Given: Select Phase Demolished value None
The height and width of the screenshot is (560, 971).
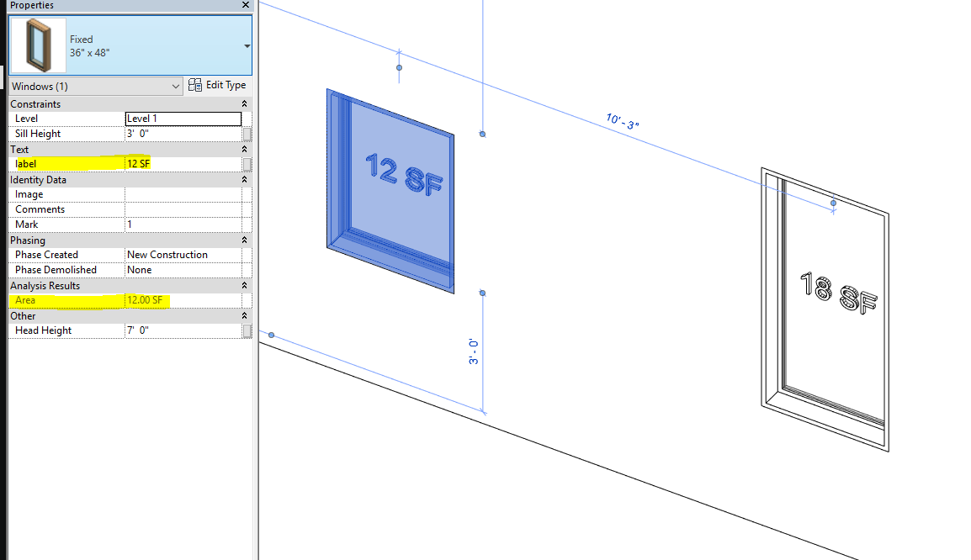Looking at the screenshot, I should point(183,270).
